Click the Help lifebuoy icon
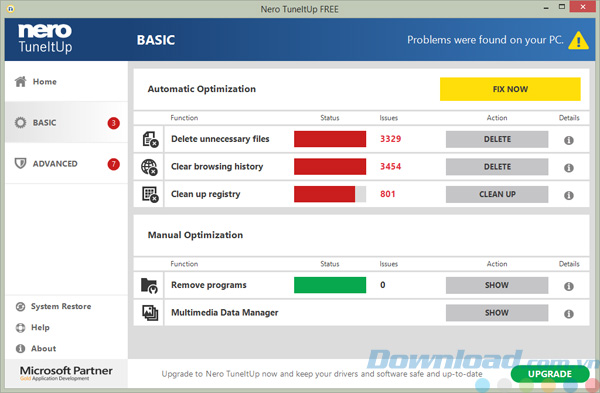The width and height of the screenshot is (600, 393). coord(20,328)
